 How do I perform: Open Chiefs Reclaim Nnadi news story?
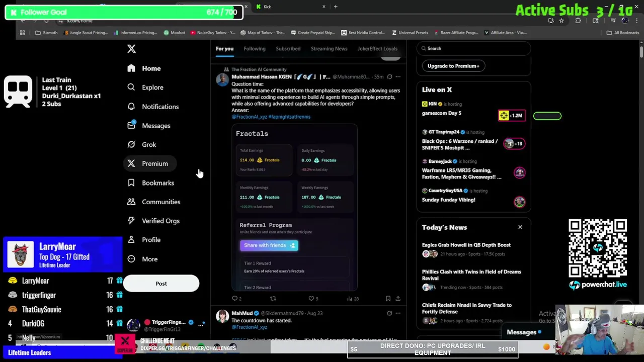(x=473, y=313)
